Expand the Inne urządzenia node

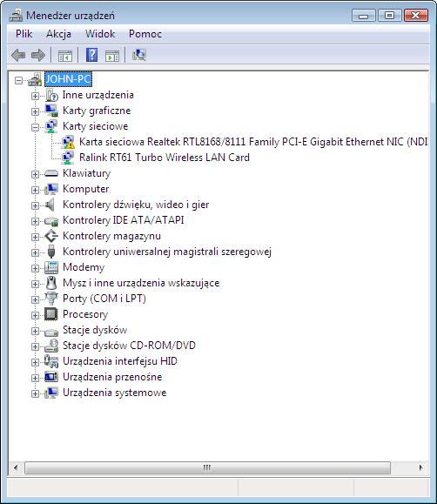coord(35,96)
